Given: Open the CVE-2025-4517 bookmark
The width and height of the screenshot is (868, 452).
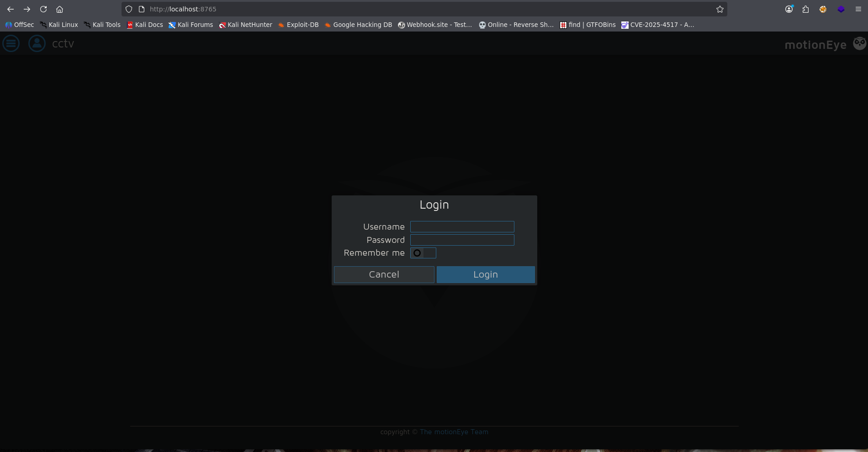Looking at the screenshot, I should click(x=658, y=25).
